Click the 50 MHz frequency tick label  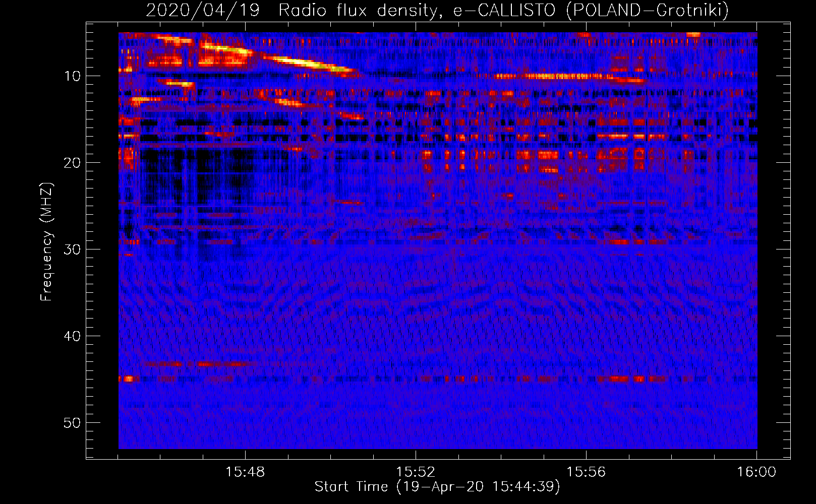point(73,423)
